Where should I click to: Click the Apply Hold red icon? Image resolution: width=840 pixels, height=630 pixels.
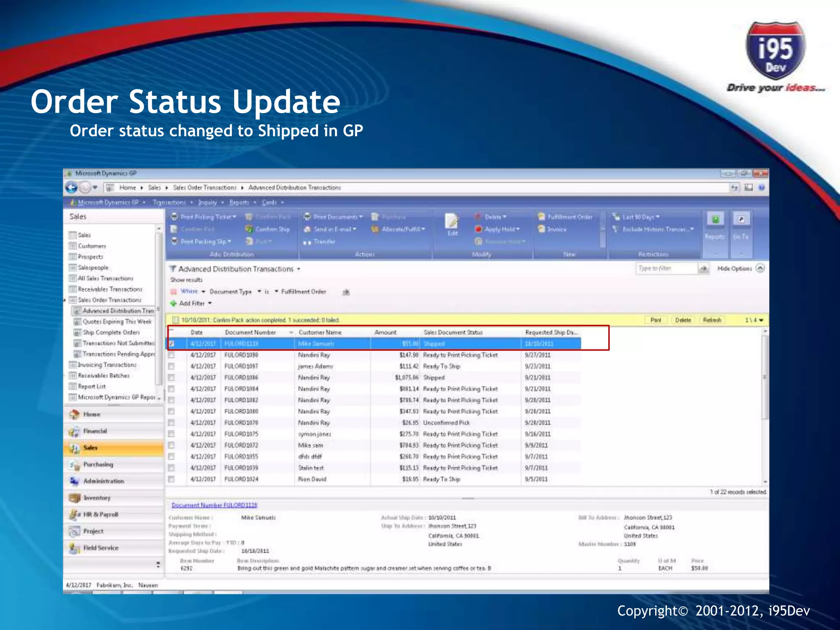tap(478, 229)
